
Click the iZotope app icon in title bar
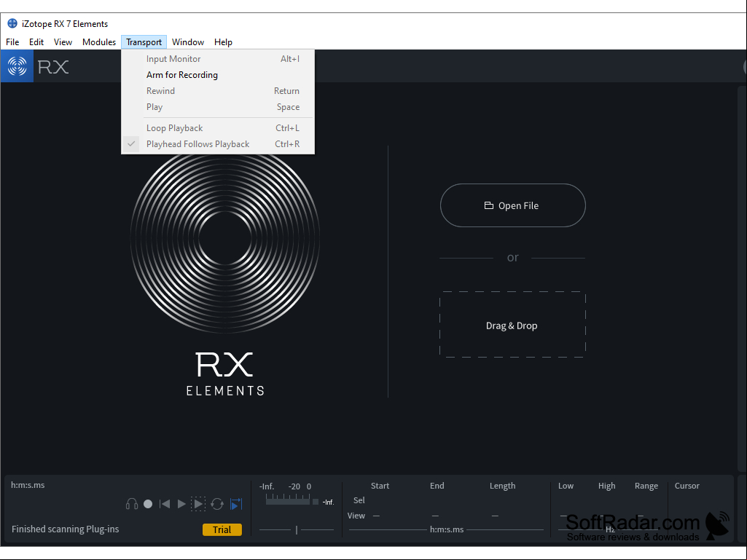[x=12, y=23]
